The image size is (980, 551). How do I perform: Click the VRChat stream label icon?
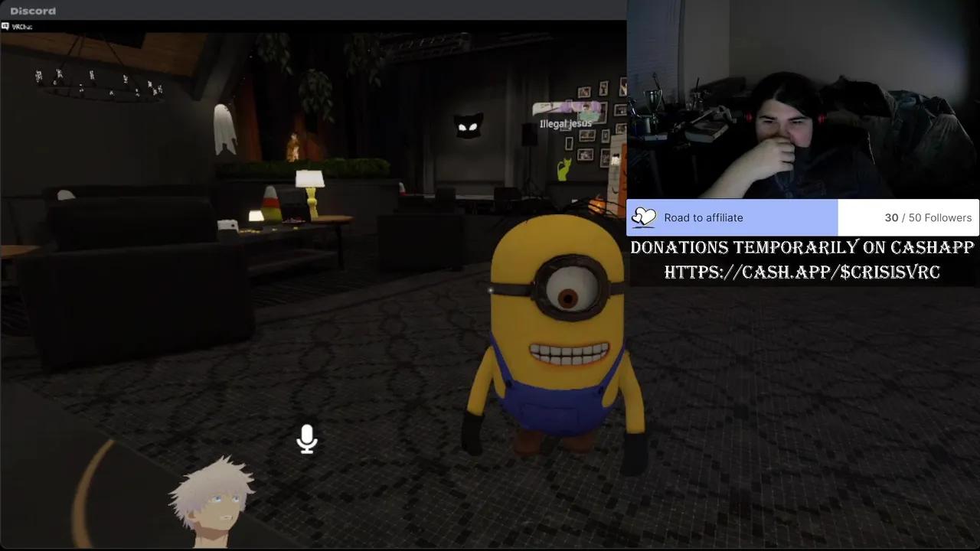click(x=5, y=26)
